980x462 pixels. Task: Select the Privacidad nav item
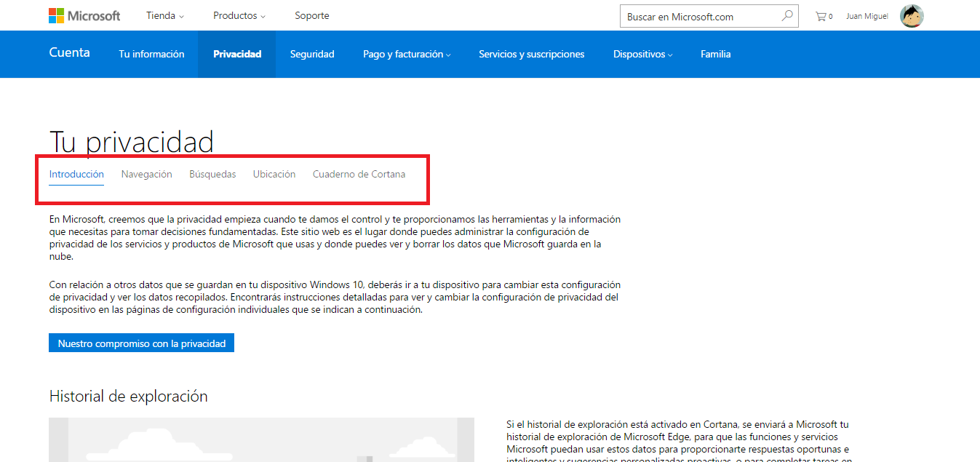pyautogui.click(x=237, y=54)
